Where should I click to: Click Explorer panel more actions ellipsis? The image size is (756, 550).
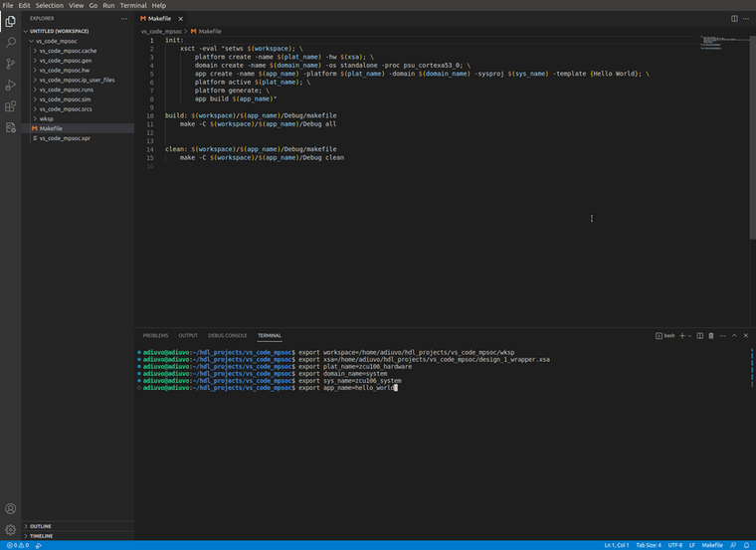tap(124, 18)
